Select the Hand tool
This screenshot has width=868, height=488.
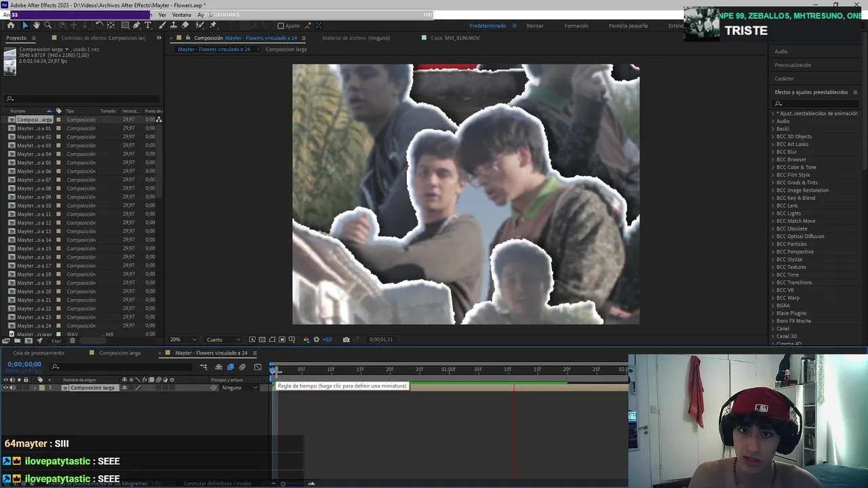pos(37,25)
